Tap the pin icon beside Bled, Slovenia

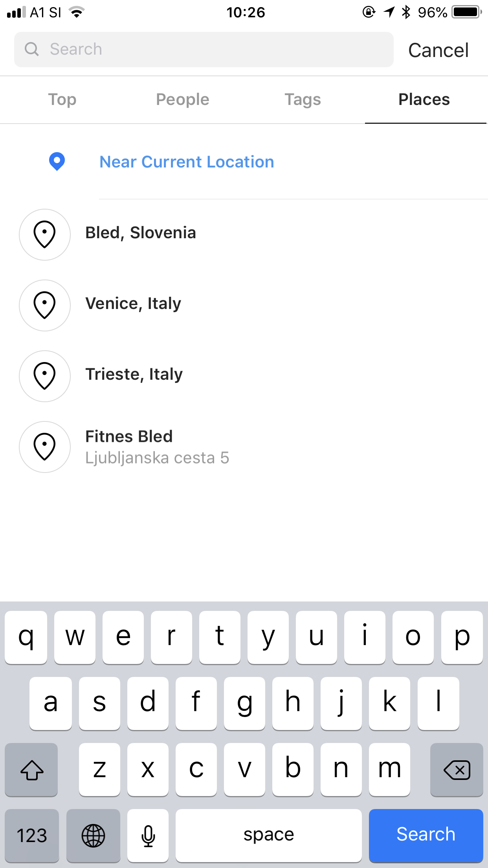click(x=45, y=234)
